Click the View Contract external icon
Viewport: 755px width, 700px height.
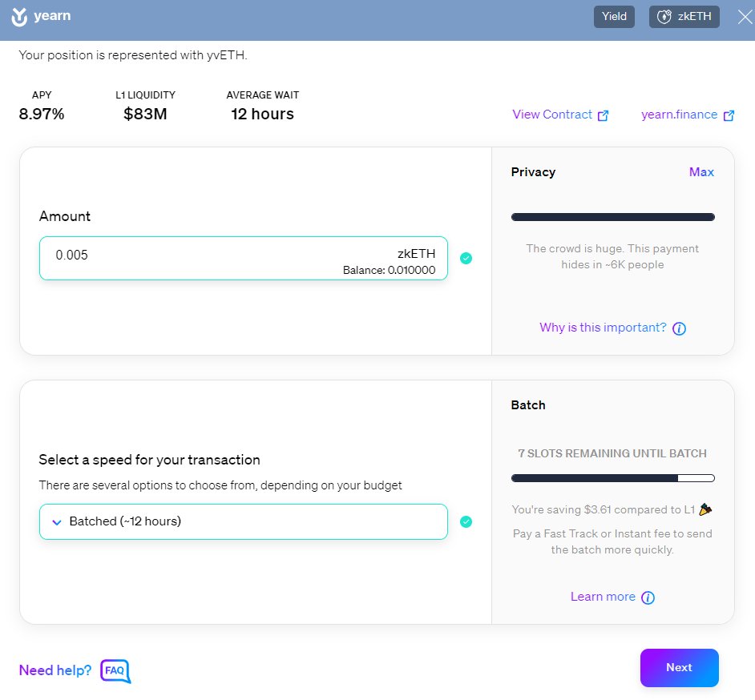[603, 115]
